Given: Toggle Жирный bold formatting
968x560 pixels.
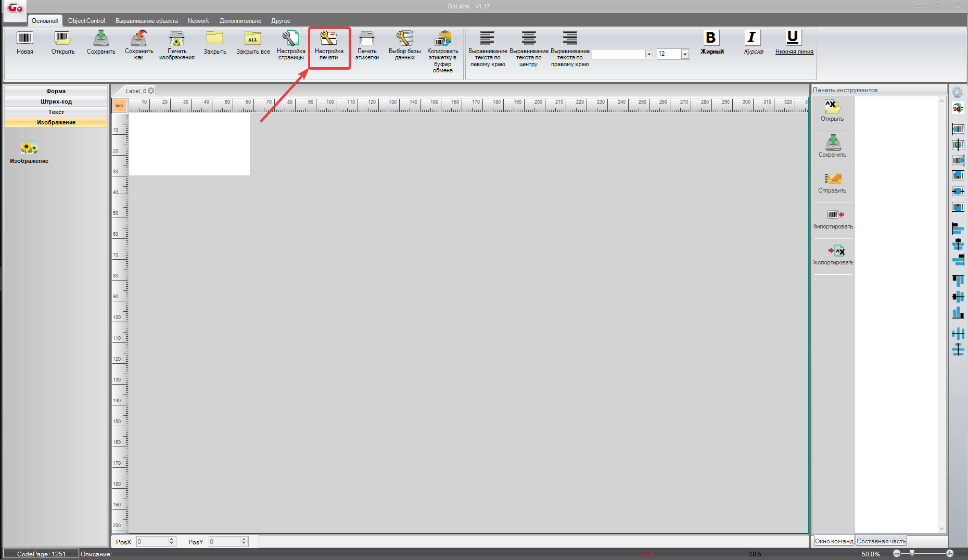Looking at the screenshot, I should pyautogui.click(x=711, y=42).
